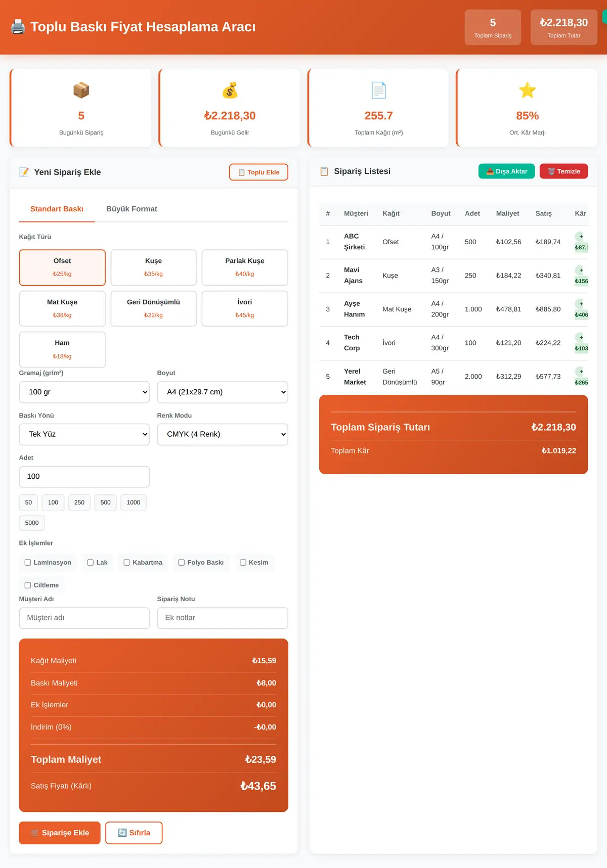Image resolution: width=607 pixels, height=868 pixels.
Task: Click the money bag icon above Bugünkü Gelir
Action: (230, 90)
